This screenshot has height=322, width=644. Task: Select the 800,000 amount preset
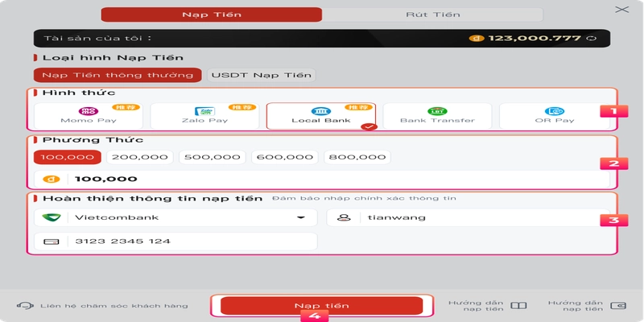pos(357,157)
